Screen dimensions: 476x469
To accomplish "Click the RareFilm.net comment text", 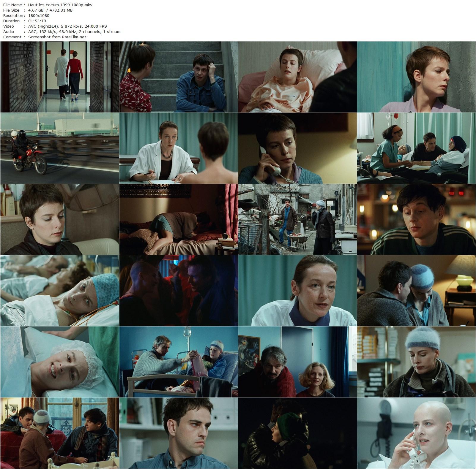I will [x=57, y=37].
